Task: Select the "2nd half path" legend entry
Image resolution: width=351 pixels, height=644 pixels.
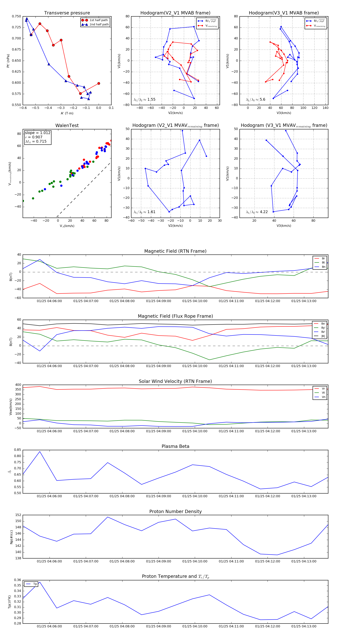Action: click(x=95, y=25)
